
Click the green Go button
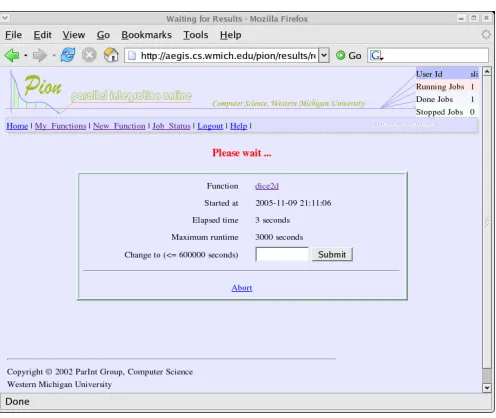coord(349,55)
